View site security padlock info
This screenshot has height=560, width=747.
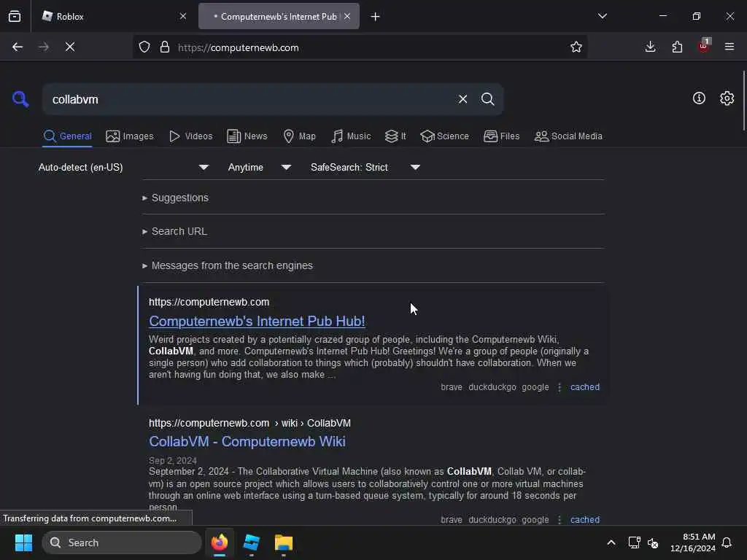coord(165,47)
